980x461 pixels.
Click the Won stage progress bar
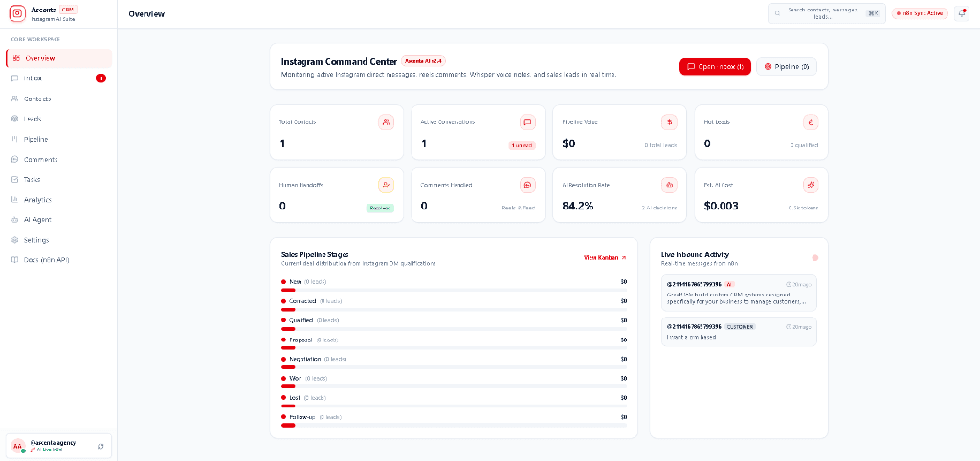pos(455,386)
